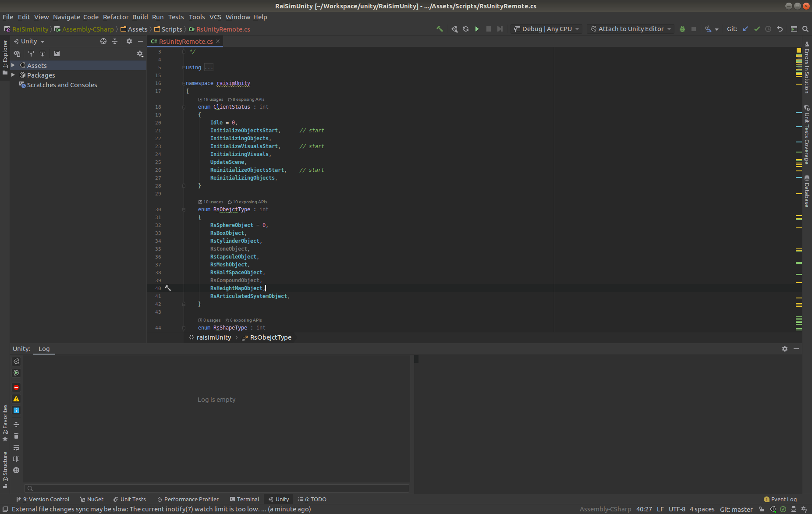812x514 pixels.
Task: Click the Build Solution hammer icon
Action: coord(440,29)
